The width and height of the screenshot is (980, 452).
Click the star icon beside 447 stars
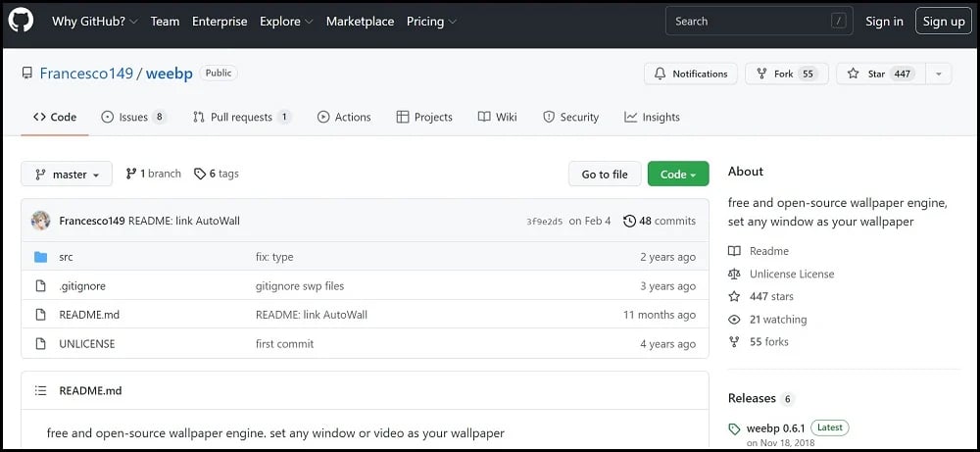734,296
